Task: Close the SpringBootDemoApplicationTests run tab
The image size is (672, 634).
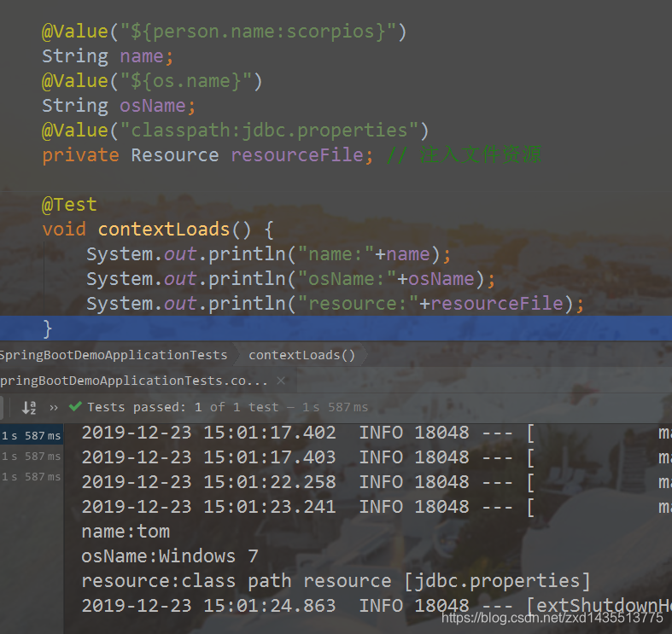Action: pyautogui.click(x=281, y=381)
